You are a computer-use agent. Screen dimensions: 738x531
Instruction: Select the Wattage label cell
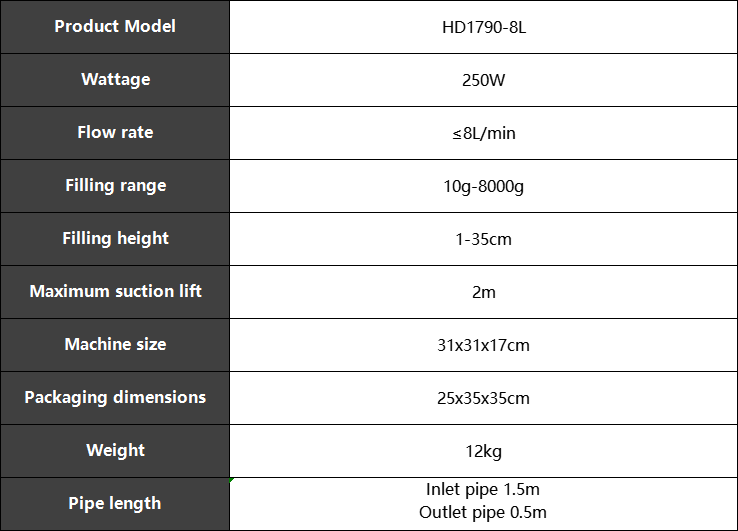[x=115, y=80]
